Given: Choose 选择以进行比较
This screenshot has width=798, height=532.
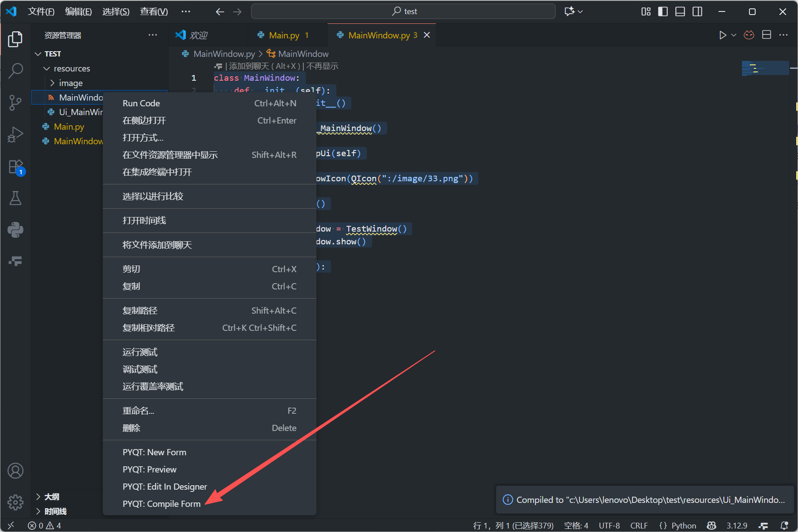Looking at the screenshot, I should (x=210, y=196).
